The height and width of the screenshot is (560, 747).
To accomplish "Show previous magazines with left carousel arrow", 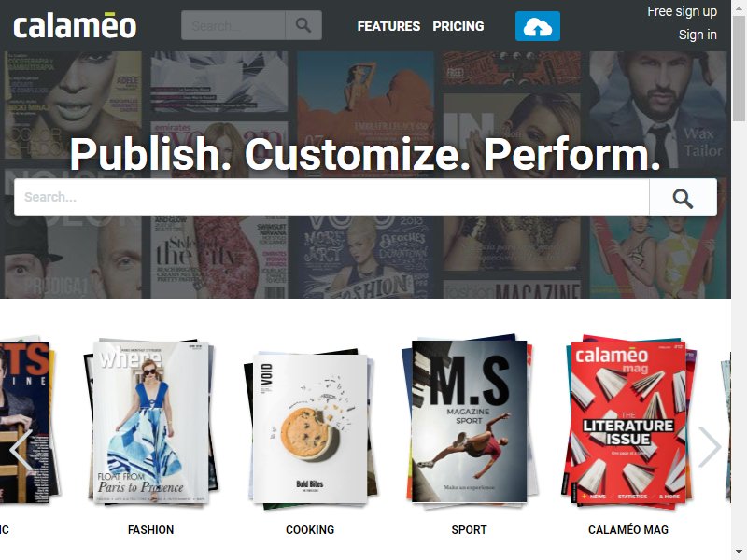I will [x=21, y=450].
